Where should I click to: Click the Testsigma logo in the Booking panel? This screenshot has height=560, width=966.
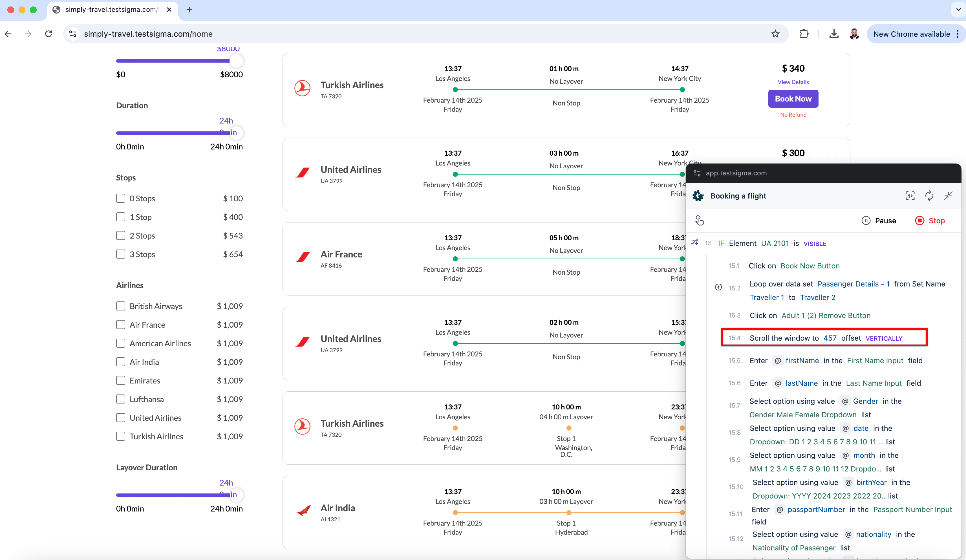tap(698, 195)
